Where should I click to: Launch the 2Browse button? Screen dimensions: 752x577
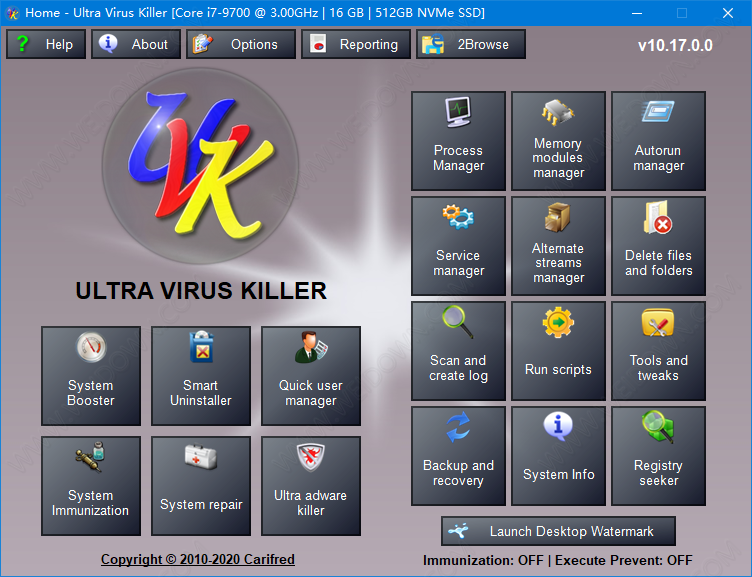pos(471,44)
